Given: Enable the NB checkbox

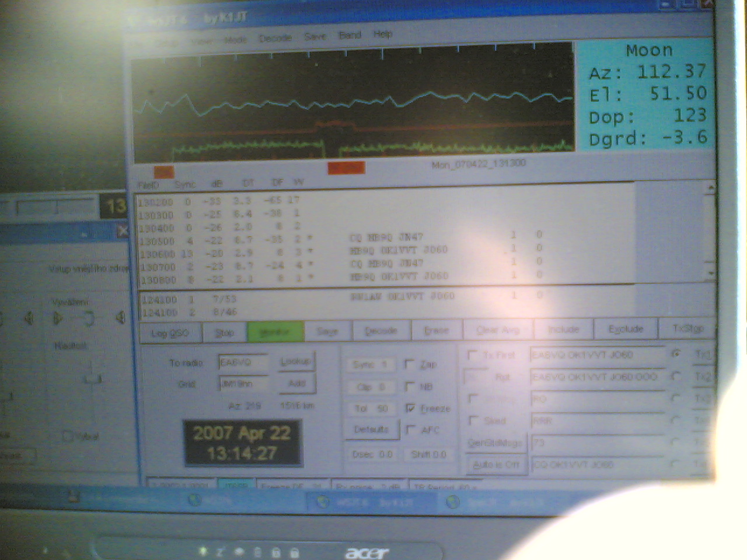Looking at the screenshot, I should point(410,386).
